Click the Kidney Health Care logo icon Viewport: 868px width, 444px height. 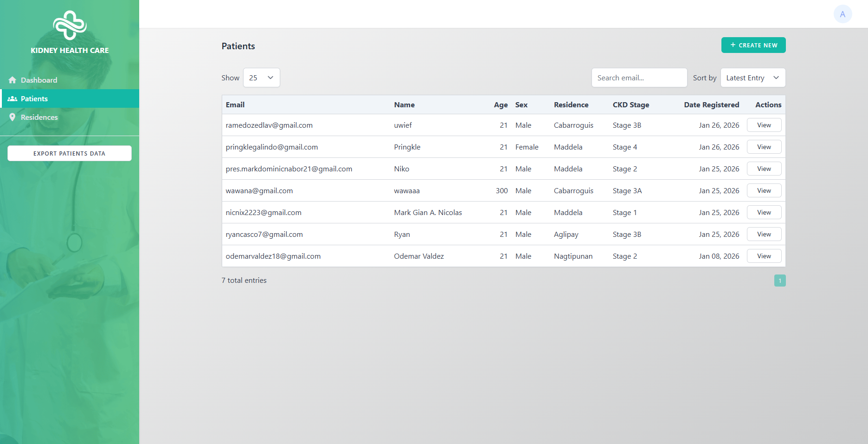coord(70,25)
